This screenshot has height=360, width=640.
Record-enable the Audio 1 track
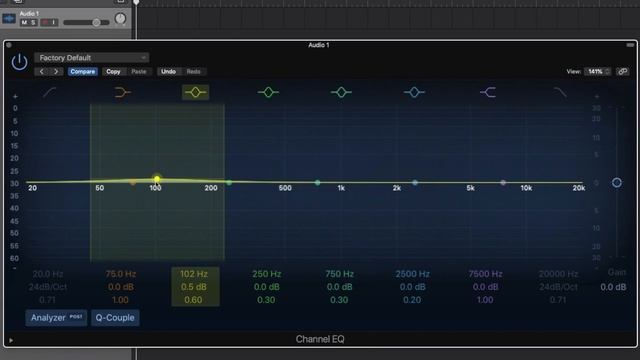[45, 22]
